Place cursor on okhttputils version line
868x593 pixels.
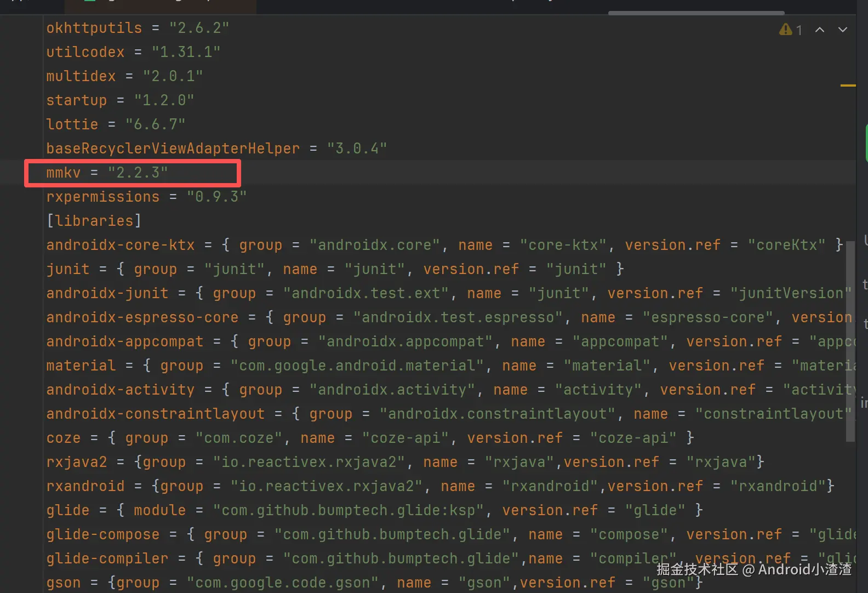(x=138, y=28)
